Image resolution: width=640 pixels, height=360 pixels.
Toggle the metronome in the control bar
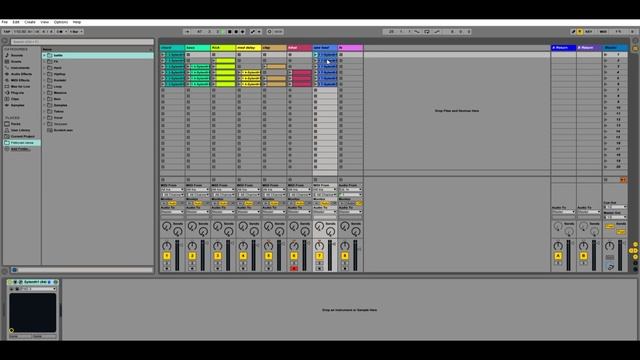click(x=60, y=31)
